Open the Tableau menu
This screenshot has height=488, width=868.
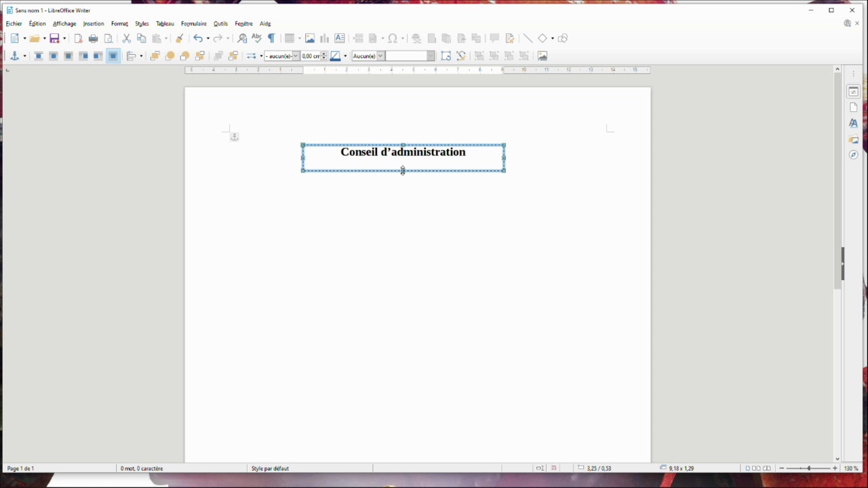tap(165, 24)
